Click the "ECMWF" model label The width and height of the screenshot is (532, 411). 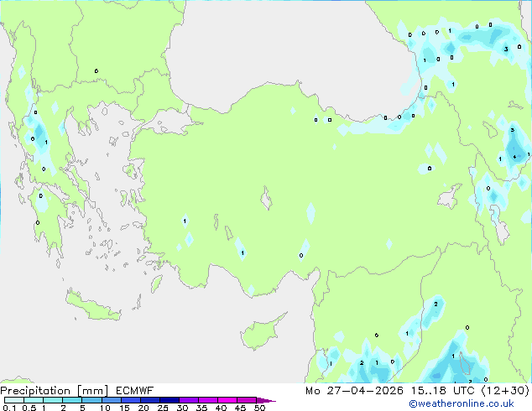pyautogui.click(x=135, y=391)
